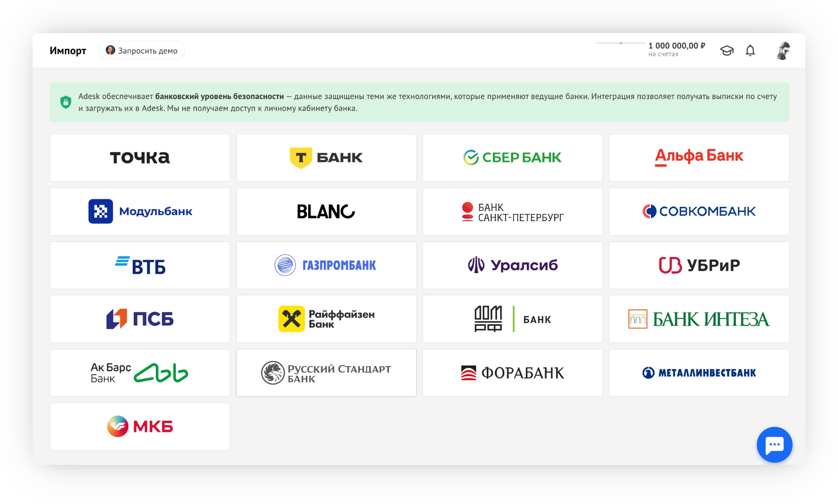Choose the Модульбанк tile

click(x=140, y=211)
